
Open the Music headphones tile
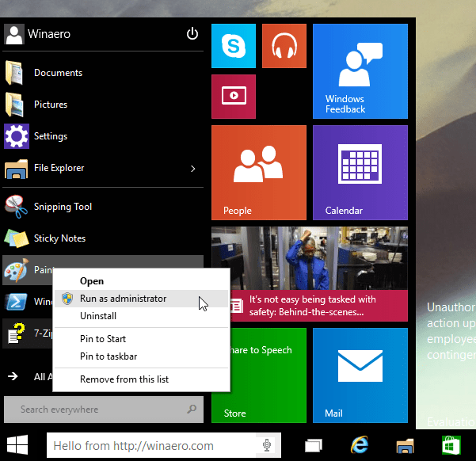point(284,46)
